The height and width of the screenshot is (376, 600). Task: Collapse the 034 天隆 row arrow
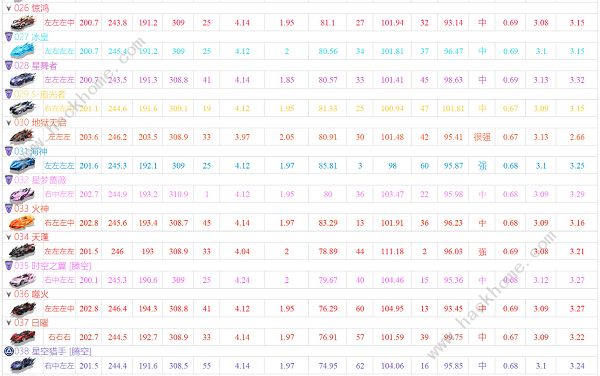[9, 237]
